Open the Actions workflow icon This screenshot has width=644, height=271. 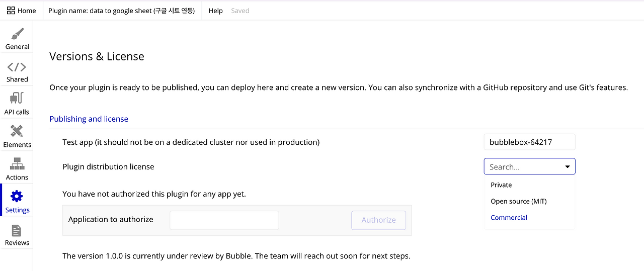coord(17,164)
